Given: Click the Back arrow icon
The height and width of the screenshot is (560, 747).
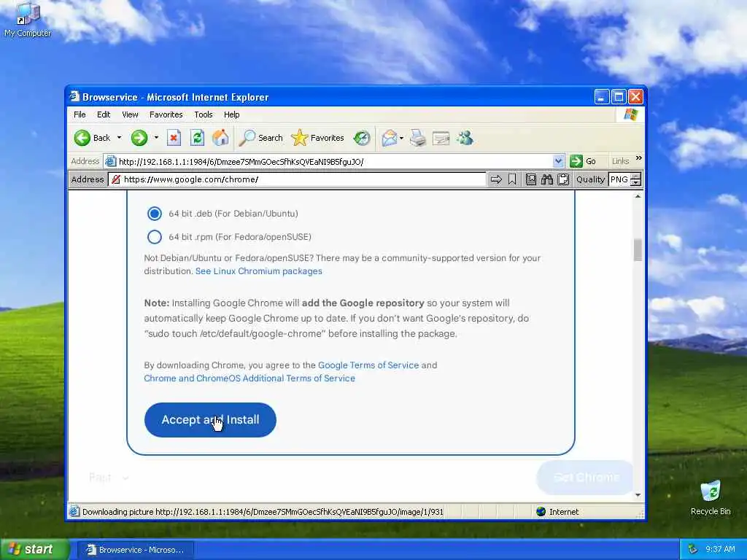Looking at the screenshot, I should (x=82, y=138).
